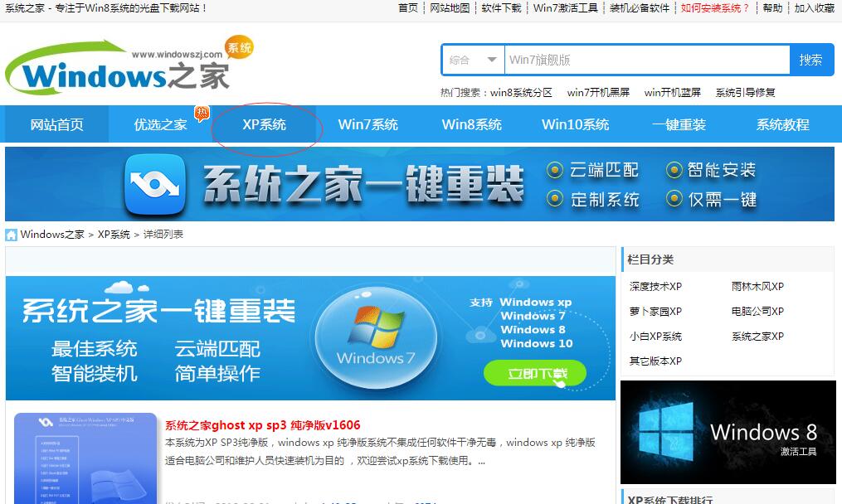
Task: Click hot search win8系统分区
Action: coord(521,92)
